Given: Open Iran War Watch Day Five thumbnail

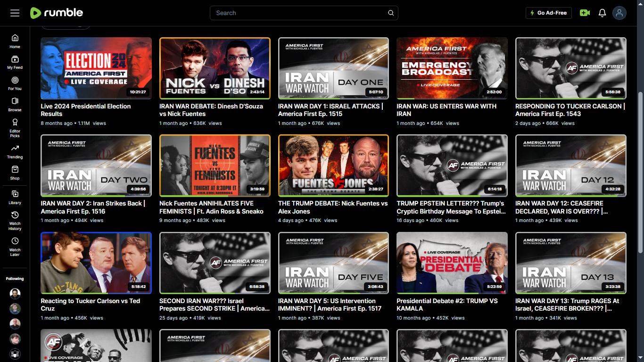Looking at the screenshot, I should (333, 263).
